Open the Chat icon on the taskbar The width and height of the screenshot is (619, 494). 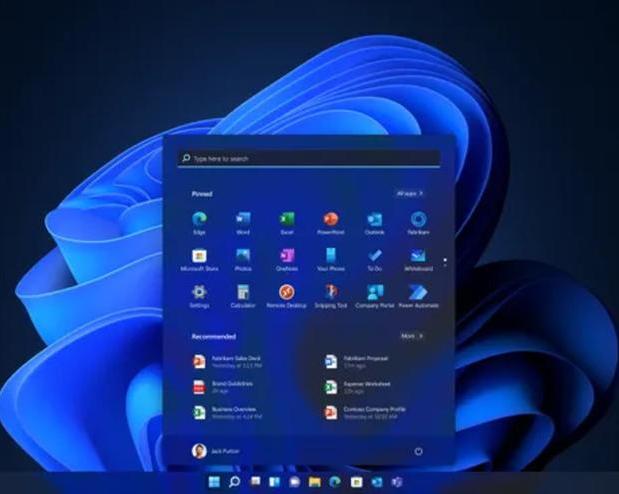tap(294, 482)
